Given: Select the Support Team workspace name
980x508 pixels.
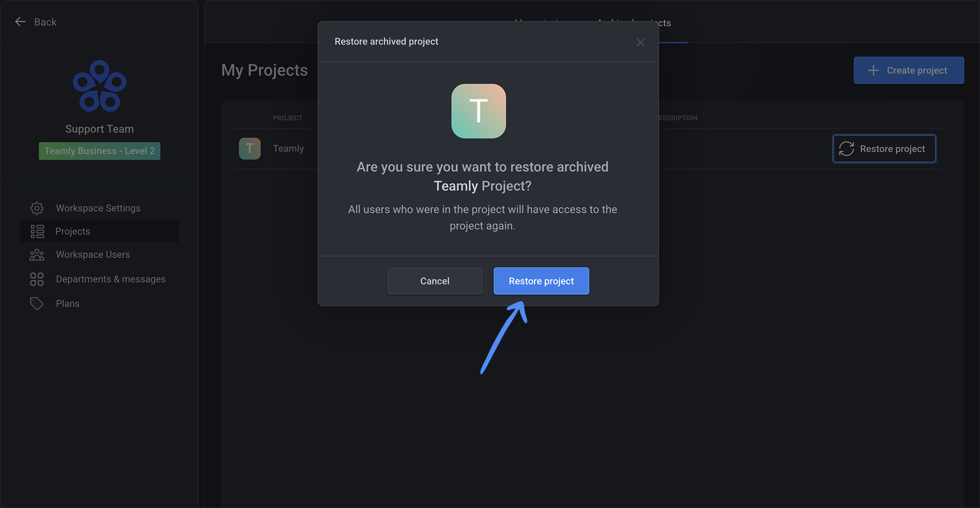Looking at the screenshot, I should (99, 129).
